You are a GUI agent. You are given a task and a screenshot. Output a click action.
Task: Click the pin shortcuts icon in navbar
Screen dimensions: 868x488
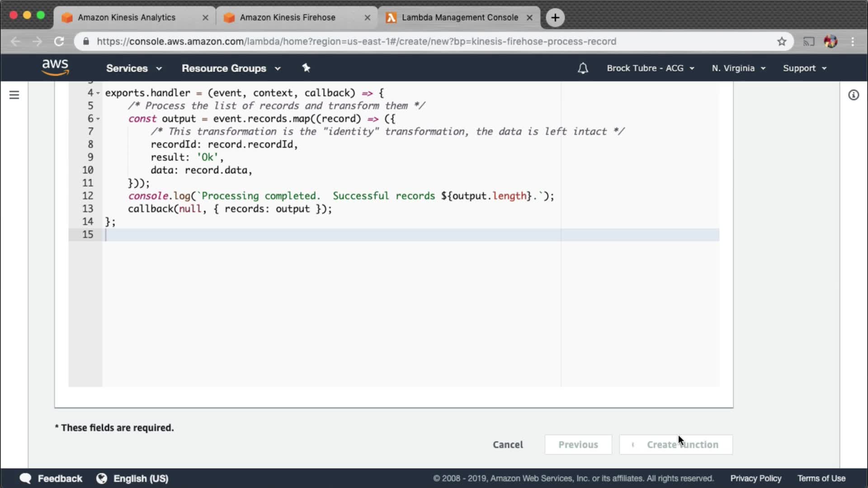(x=306, y=68)
